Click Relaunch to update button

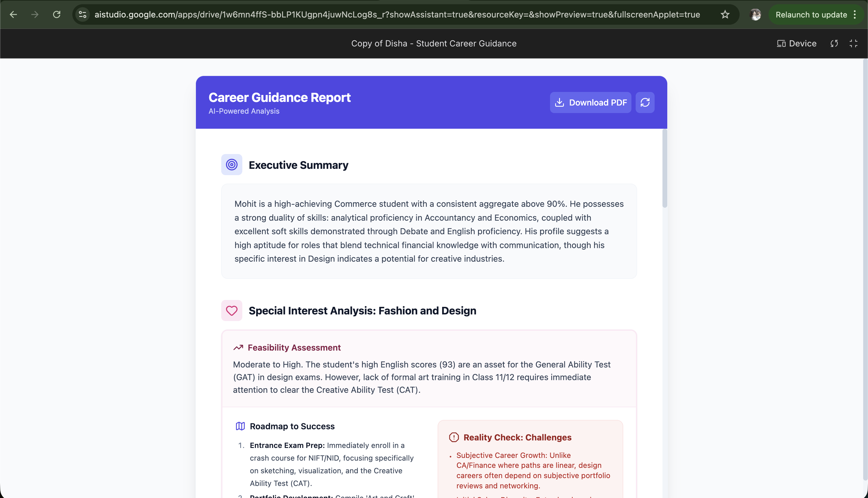pos(811,15)
